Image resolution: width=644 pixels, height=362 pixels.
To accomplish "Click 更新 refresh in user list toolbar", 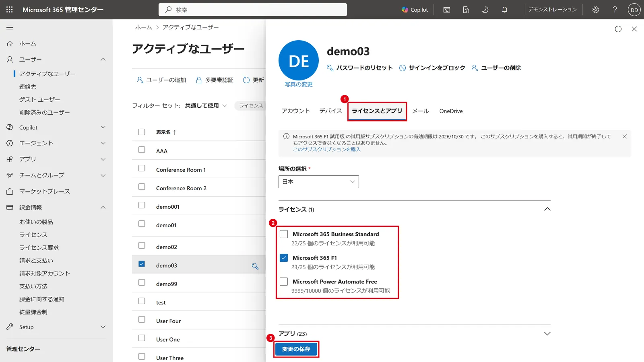I will coord(254,80).
